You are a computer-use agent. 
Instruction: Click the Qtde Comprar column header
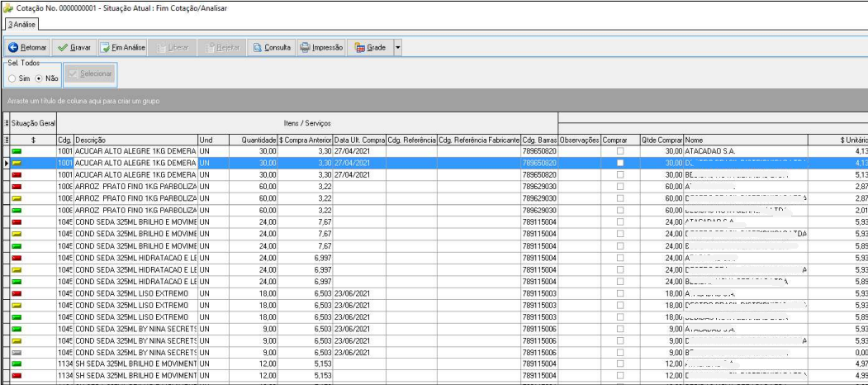coord(662,140)
